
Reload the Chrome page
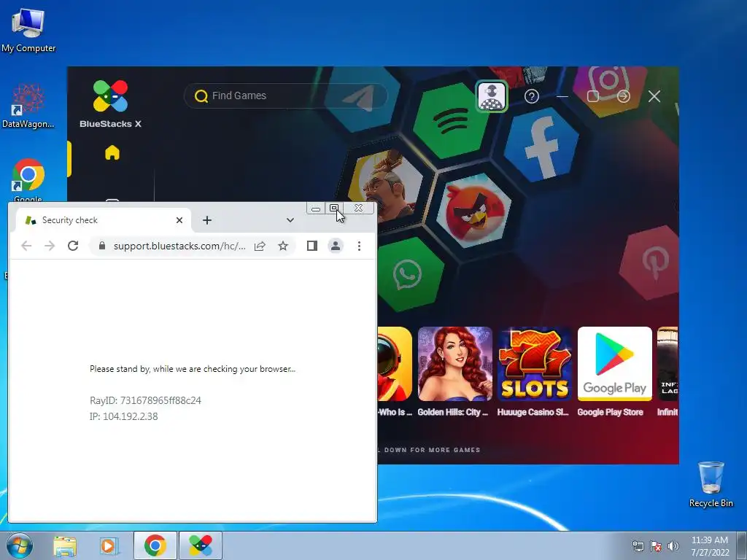click(x=73, y=246)
